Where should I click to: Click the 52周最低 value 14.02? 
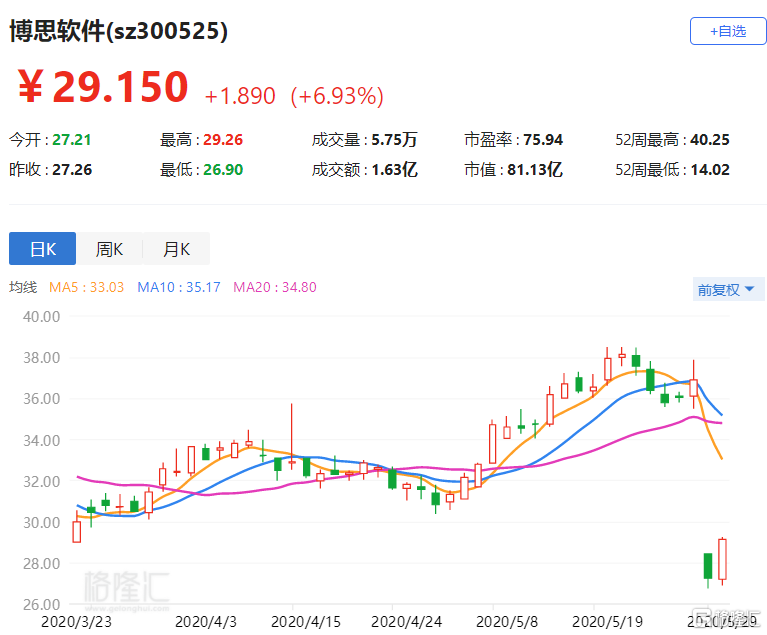[710, 170]
